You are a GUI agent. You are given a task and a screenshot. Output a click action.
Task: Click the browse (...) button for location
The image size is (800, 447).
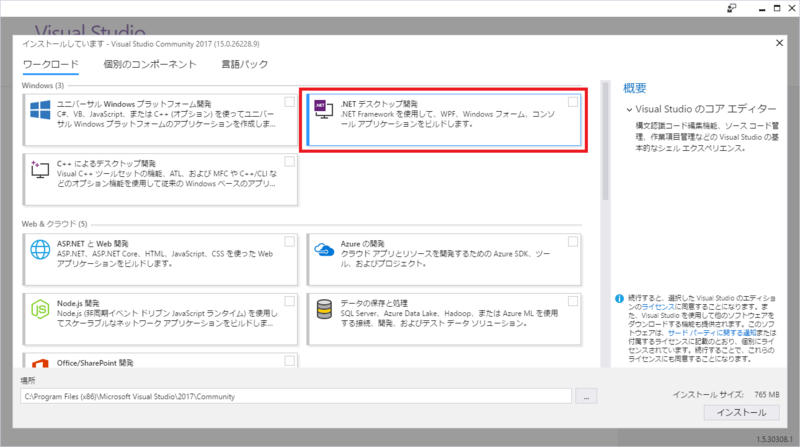[586, 396]
